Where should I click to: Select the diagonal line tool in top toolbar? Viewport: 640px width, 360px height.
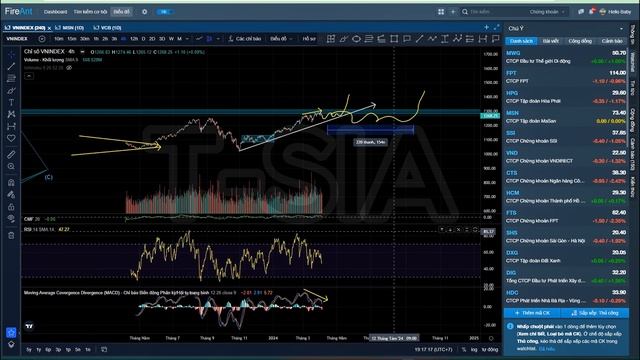coord(419,39)
